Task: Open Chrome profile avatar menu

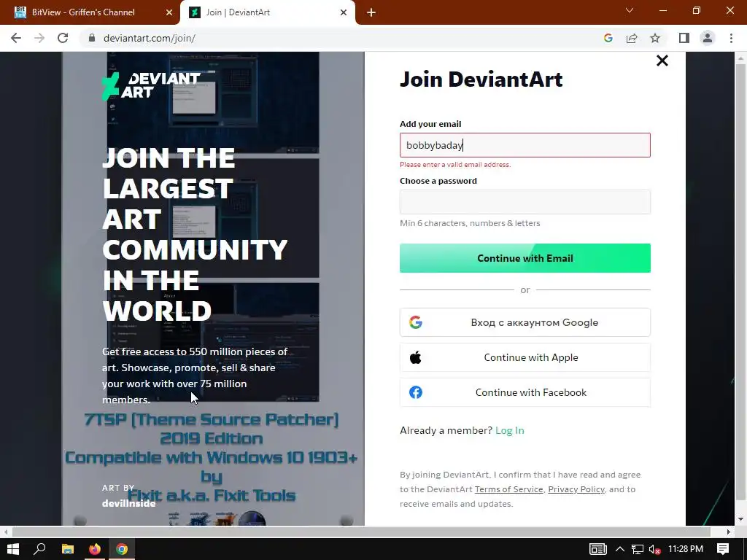Action: point(708,38)
